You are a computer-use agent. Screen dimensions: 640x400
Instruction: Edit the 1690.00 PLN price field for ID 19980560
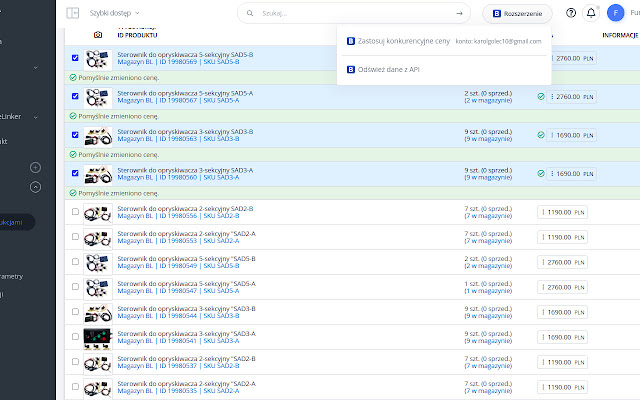pos(571,173)
